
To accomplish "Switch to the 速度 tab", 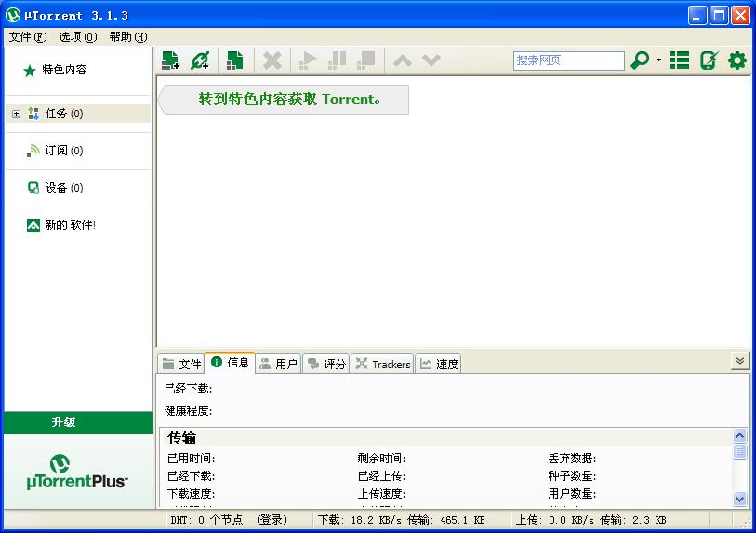I will tap(438, 364).
